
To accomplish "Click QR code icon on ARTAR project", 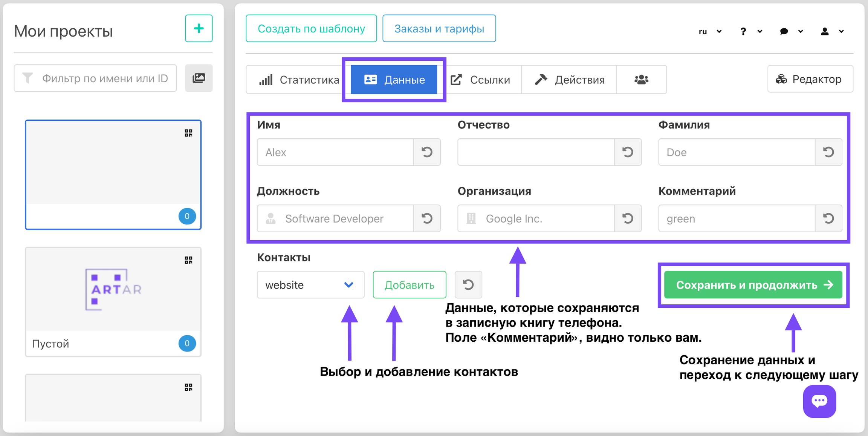I will point(188,260).
